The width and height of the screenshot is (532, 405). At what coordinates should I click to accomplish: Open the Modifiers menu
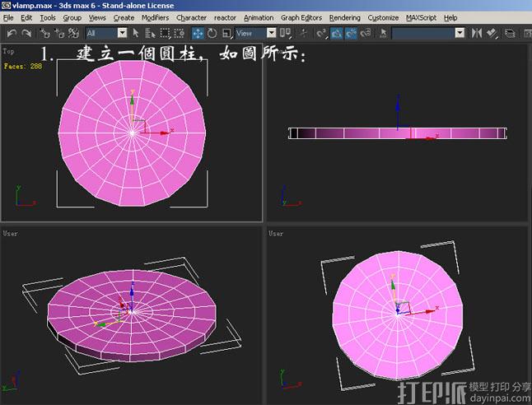click(155, 17)
